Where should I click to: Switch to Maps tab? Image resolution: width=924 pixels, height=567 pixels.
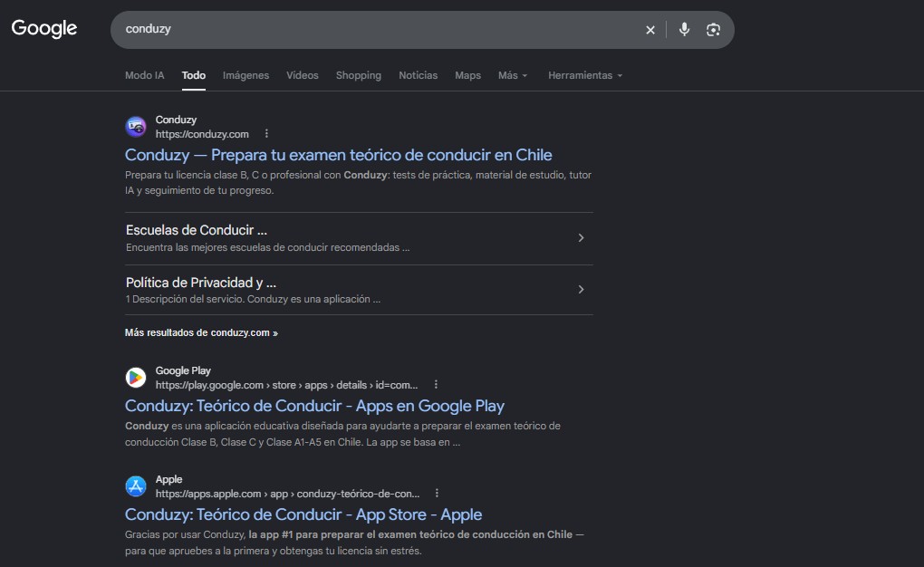coord(468,75)
